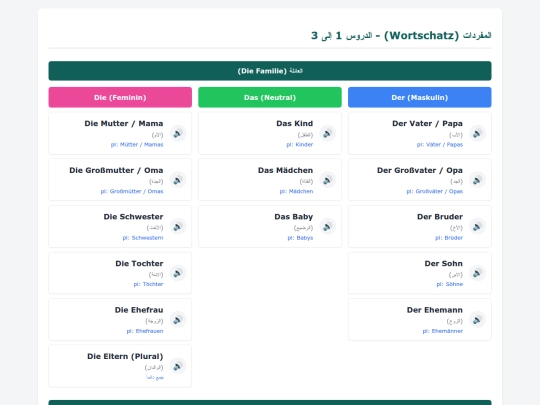Viewport: 540px width, 405px height.
Task: Play audio for Der Bruder
Action: coord(477,226)
